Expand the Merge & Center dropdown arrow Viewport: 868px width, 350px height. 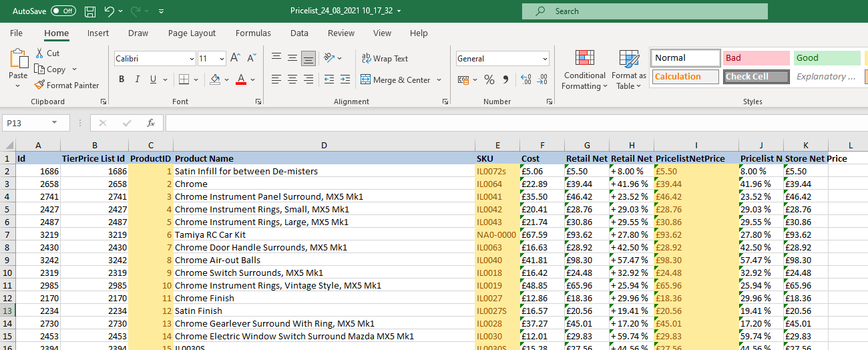tap(439, 80)
